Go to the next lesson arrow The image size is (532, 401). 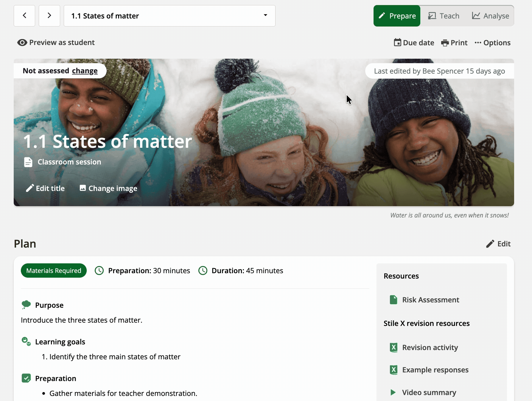[x=49, y=16]
